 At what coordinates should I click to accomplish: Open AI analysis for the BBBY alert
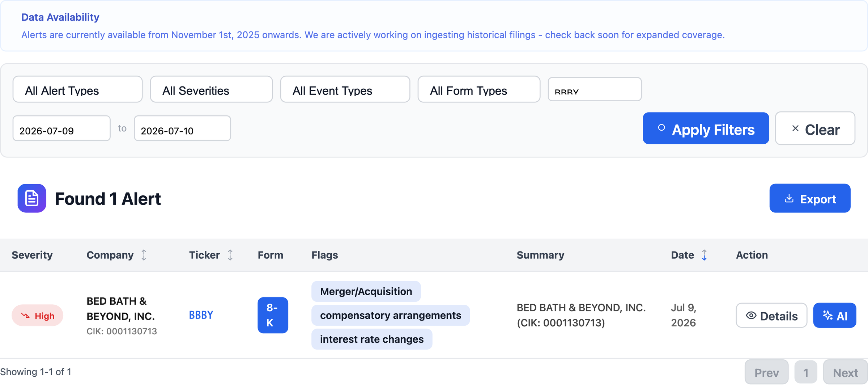835,316
